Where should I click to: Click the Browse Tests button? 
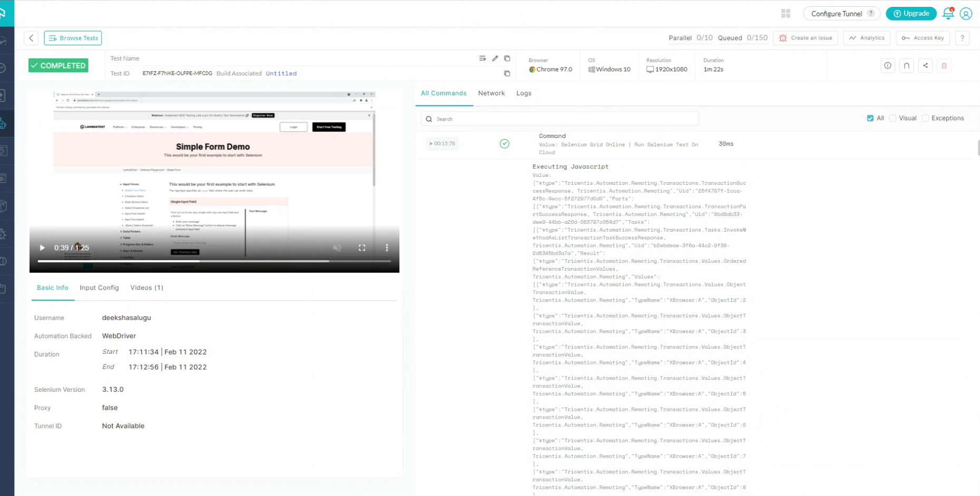point(73,38)
